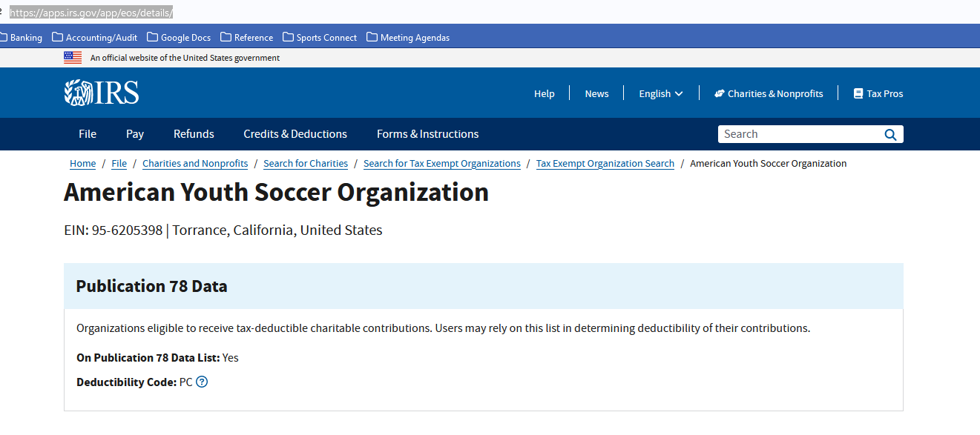
Task: Click the Help link in header
Action: pos(544,93)
